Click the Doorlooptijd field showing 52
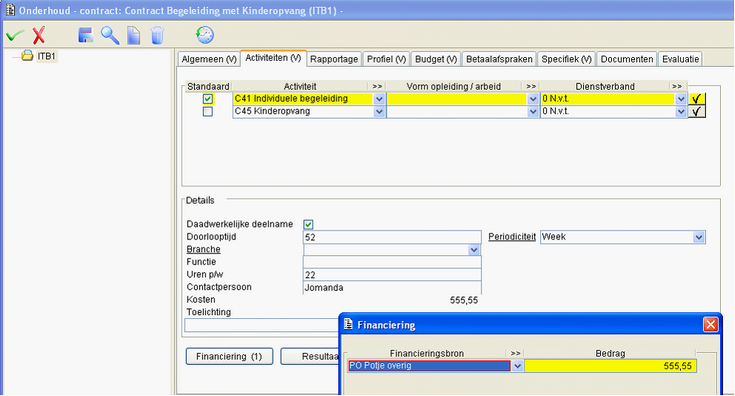The height and width of the screenshot is (396, 735). 392,237
